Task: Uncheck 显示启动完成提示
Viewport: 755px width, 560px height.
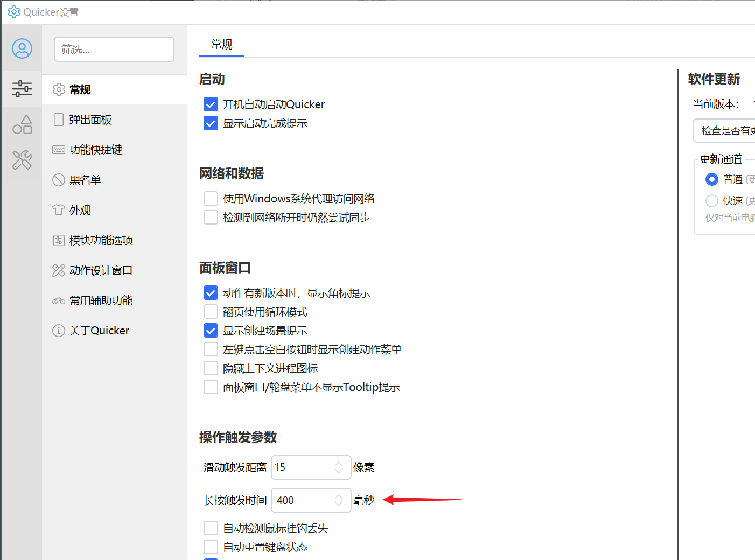Action: click(211, 123)
